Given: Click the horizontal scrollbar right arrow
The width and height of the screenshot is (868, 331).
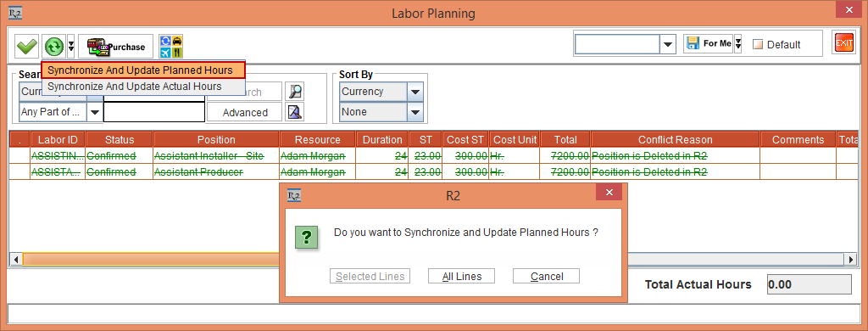Looking at the screenshot, I should pos(851,259).
